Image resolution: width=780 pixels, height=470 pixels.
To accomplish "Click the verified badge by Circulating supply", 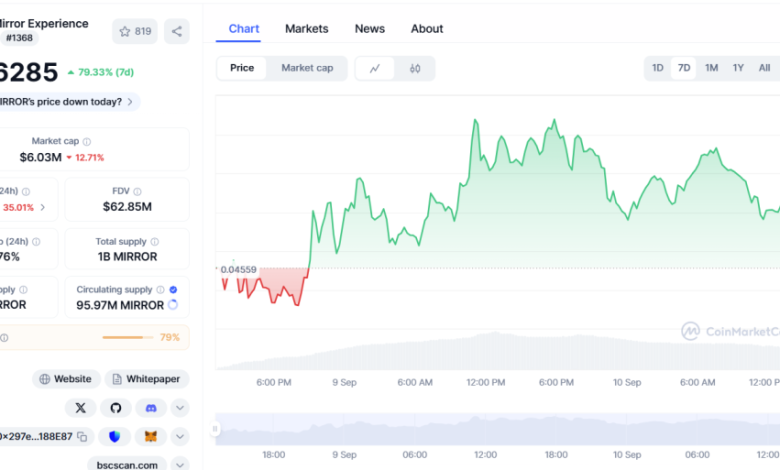I will click(173, 289).
